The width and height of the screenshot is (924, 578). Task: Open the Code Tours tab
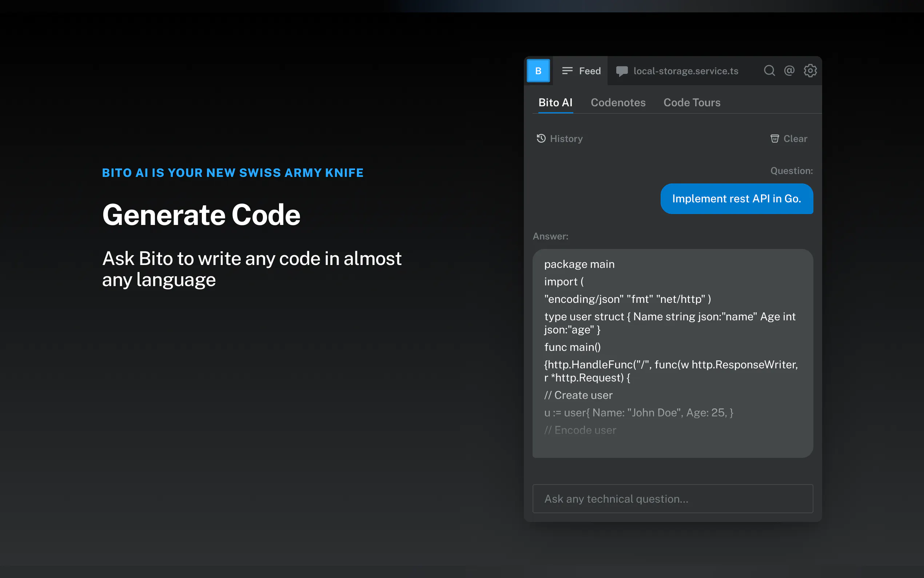click(692, 102)
